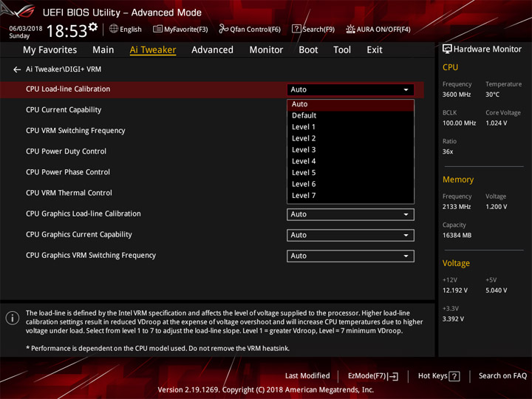Image resolution: width=532 pixels, height=399 pixels.
Task: Choose Level 3 from the list
Action: [x=350, y=150]
